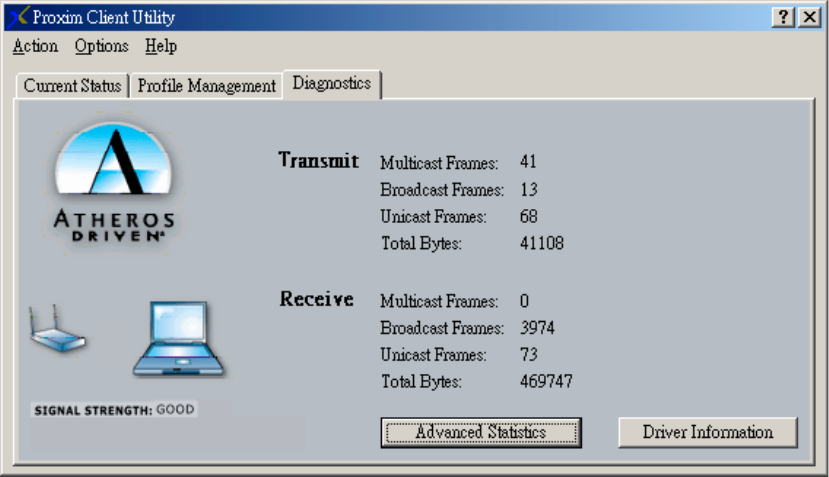Click Transmit Multicast Frames value 41
Screen dimensions: 829x477
click(528, 161)
